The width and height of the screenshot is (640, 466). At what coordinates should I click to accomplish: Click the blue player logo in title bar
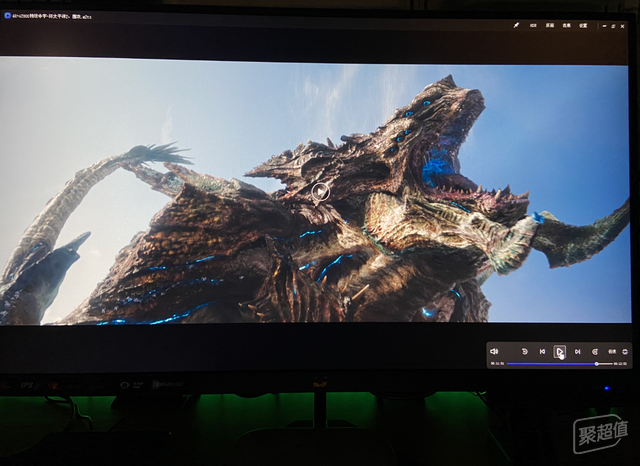(x=7, y=16)
